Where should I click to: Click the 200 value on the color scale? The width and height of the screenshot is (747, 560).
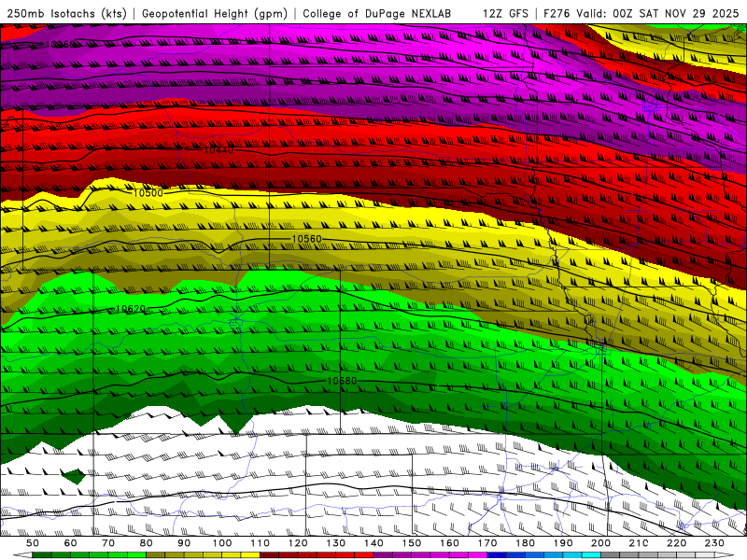[x=600, y=543]
